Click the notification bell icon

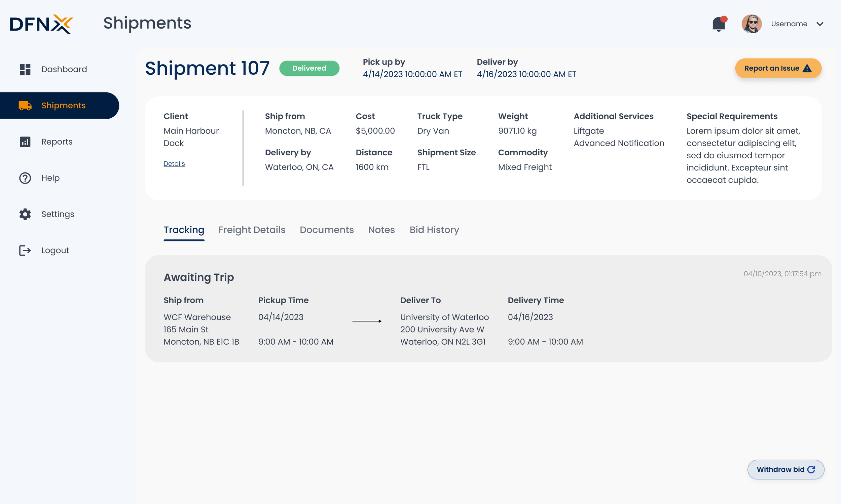point(718,24)
